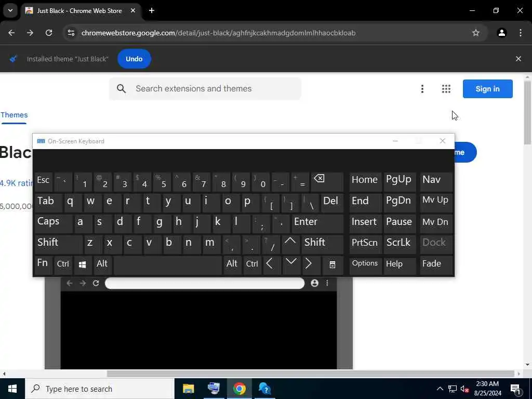The width and height of the screenshot is (532, 399).
Task: Click PgDn key on On-Screen Keyboard
Action: [399, 203]
